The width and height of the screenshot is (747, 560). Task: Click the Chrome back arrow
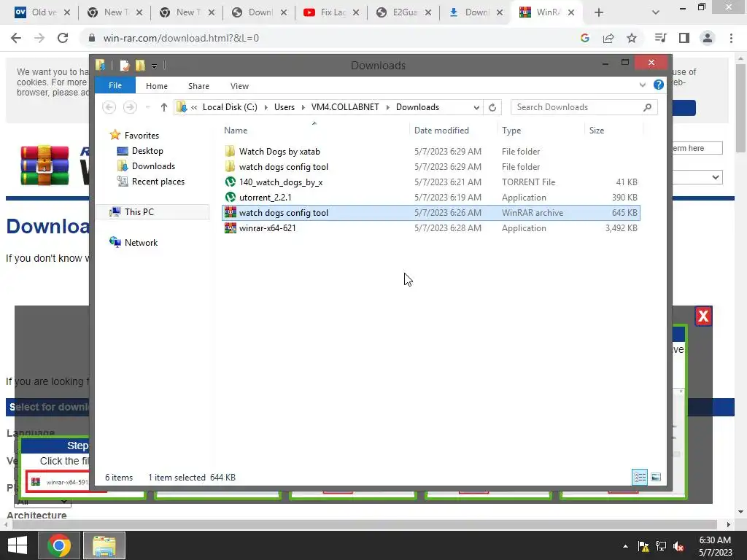tap(16, 38)
